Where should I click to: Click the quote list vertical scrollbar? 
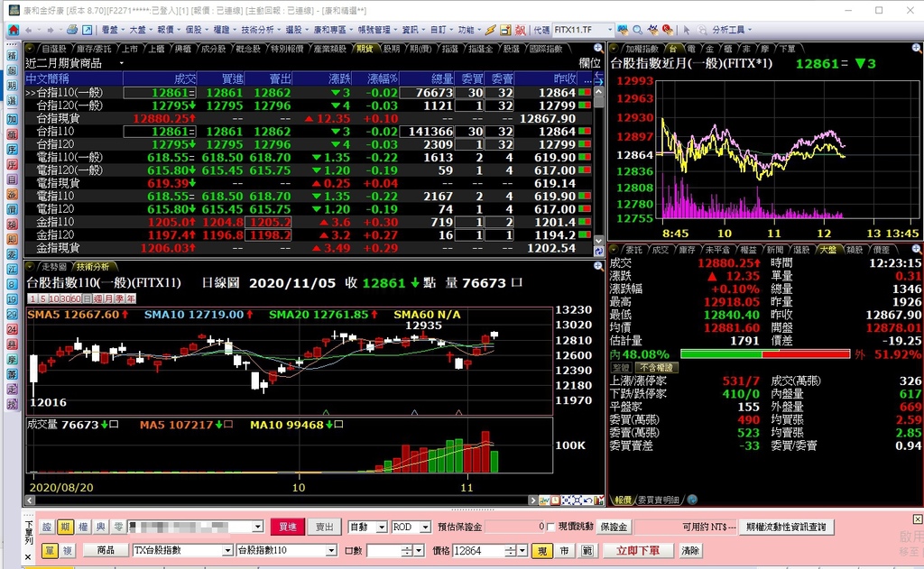click(x=599, y=166)
